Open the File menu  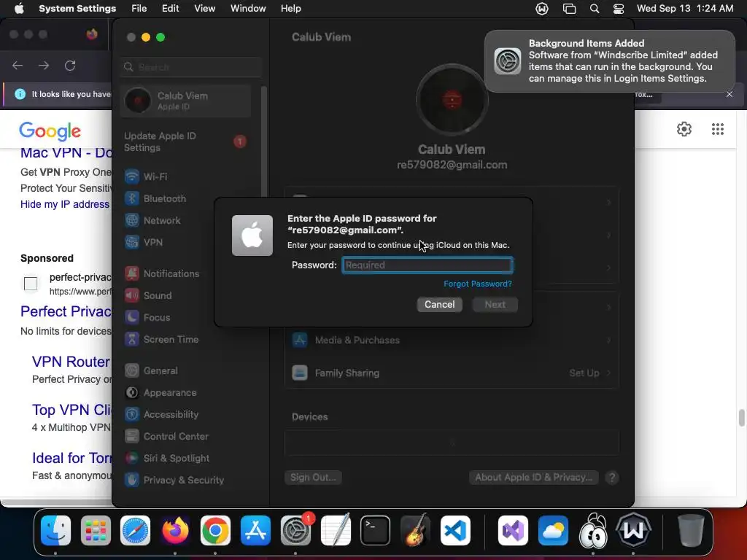click(x=139, y=9)
